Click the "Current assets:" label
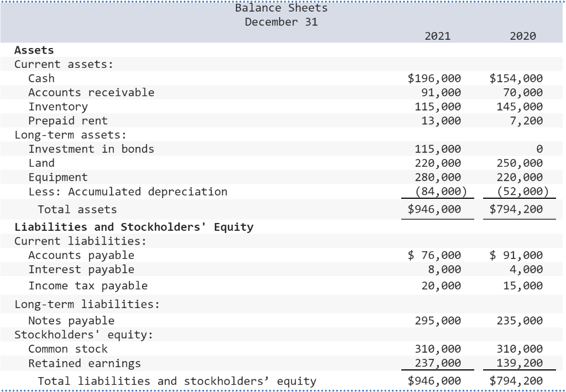 64,64
